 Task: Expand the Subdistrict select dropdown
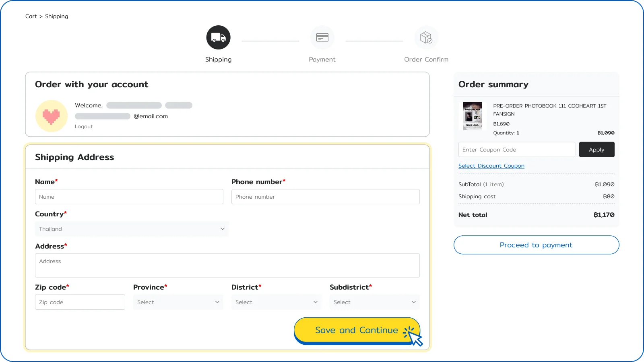374,302
